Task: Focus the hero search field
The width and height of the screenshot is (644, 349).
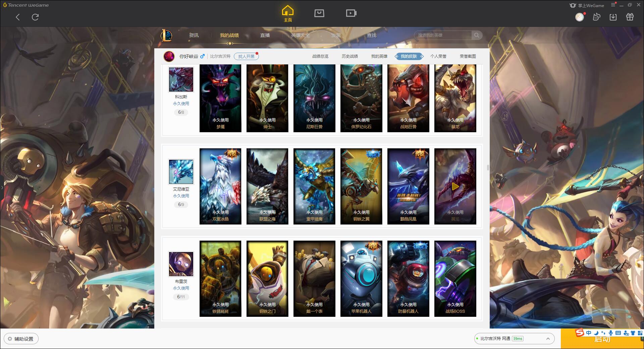Action: [443, 35]
